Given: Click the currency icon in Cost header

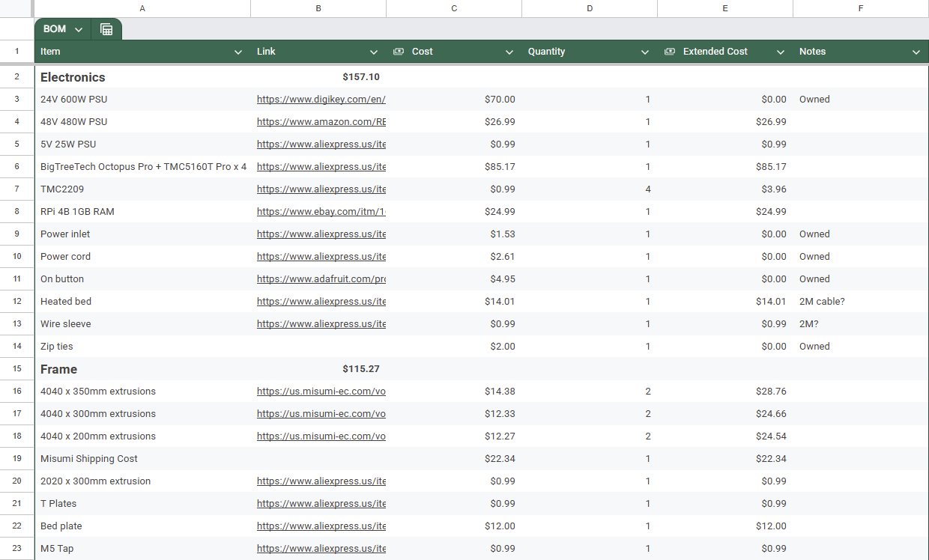Looking at the screenshot, I should pyautogui.click(x=399, y=52).
